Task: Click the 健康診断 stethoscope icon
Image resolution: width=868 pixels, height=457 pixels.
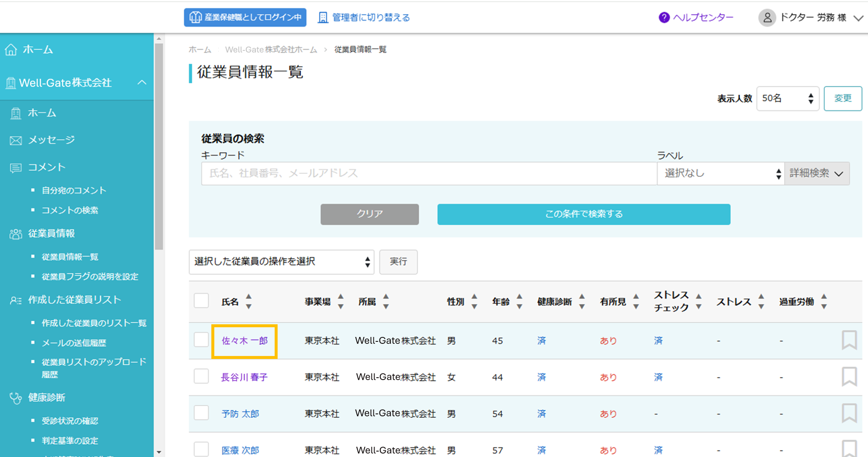Action: pyautogui.click(x=16, y=398)
